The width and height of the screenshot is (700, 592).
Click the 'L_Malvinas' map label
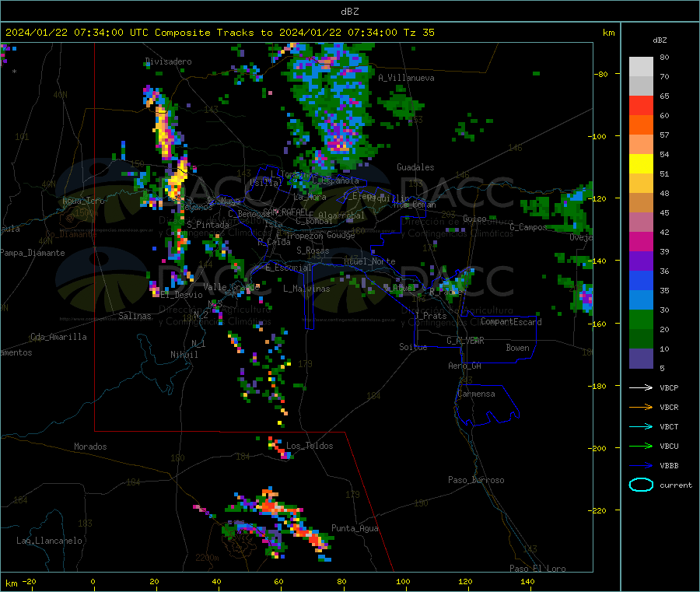[x=306, y=289]
